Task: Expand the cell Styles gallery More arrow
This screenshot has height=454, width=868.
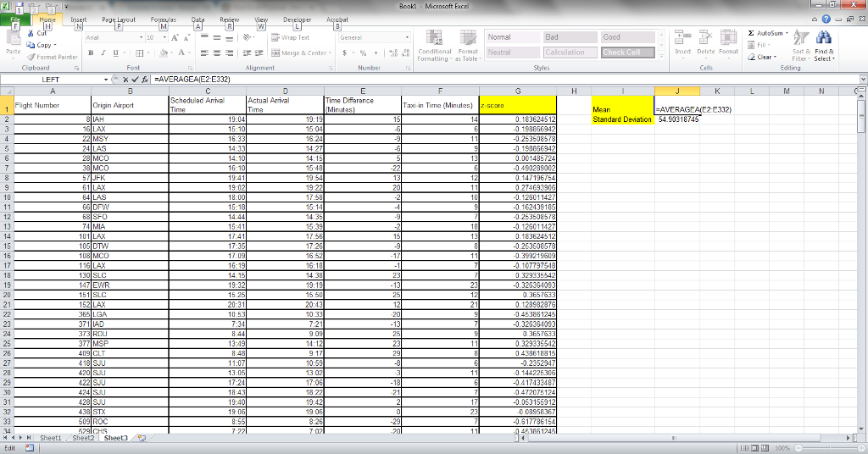Action: tap(661, 56)
